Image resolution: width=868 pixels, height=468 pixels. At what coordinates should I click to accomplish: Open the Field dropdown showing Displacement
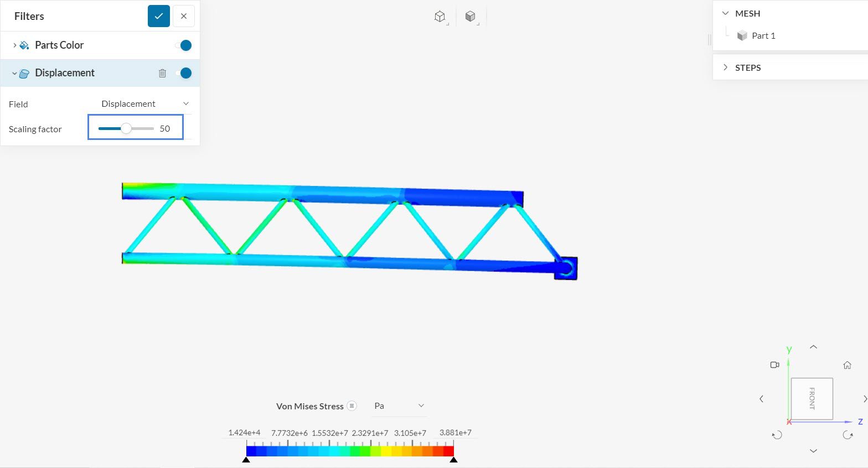[x=145, y=104]
